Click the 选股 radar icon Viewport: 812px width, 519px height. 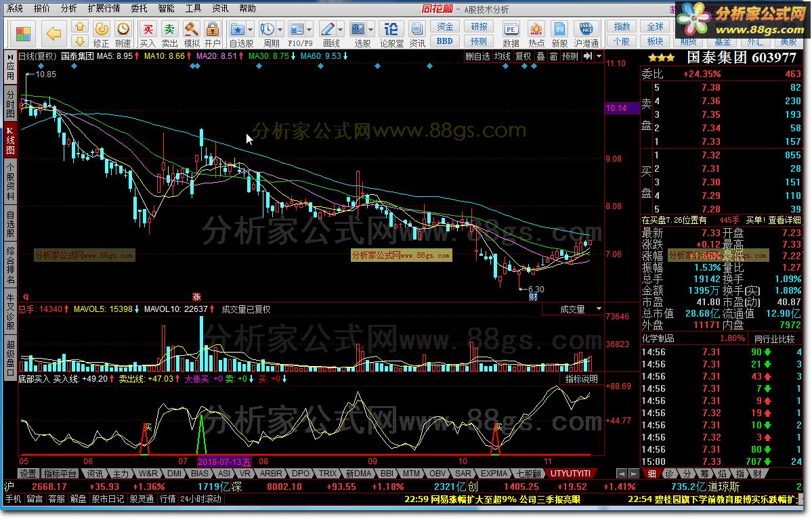358,29
